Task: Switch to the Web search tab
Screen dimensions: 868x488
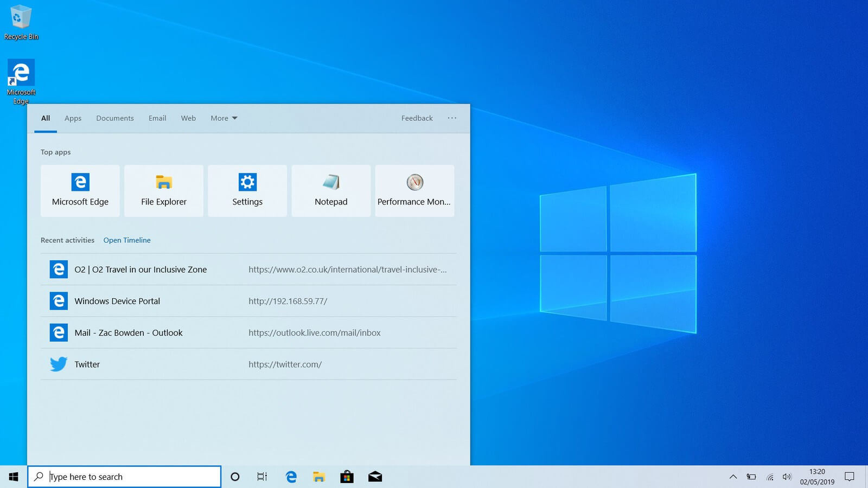Action: (188, 118)
